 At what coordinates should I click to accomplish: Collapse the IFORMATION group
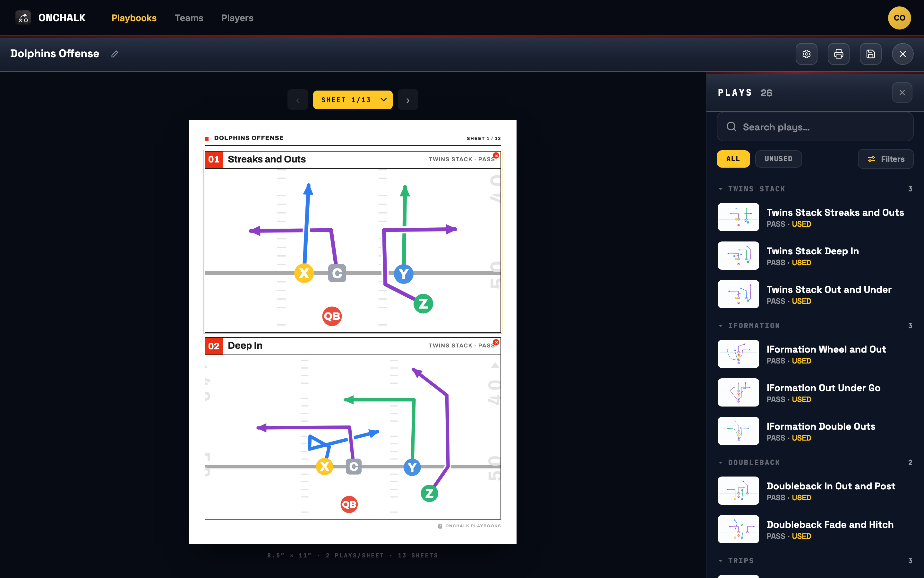coord(721,326)
